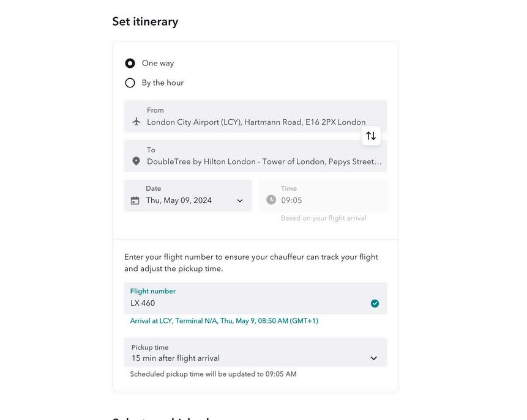Screen dimensions: 527x420
Task: Click the From pickup address field
Action: click(256, 122)
